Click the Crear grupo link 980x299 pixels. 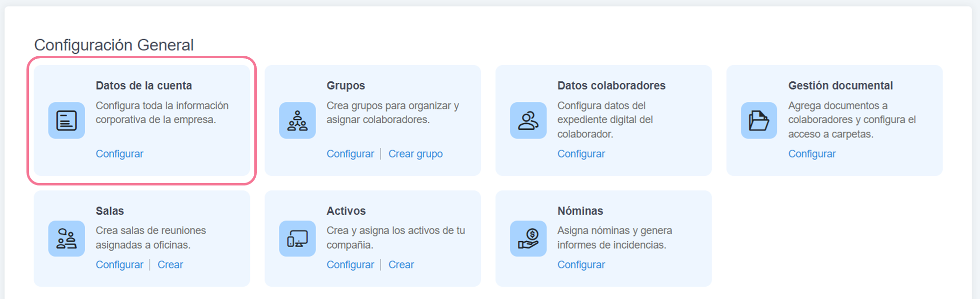pyautogui.click(x=415, y=154)
